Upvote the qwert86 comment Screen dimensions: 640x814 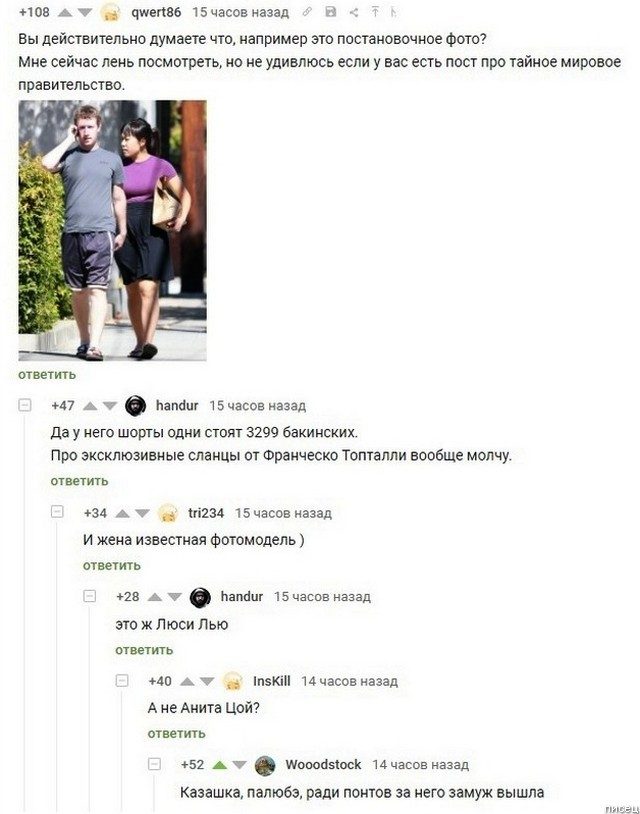click(x=65, y=12)
